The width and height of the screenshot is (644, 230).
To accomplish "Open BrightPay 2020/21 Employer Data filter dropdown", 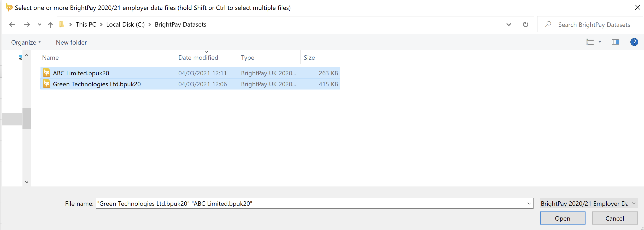I will pyautogui.click(x=589, y=203).
